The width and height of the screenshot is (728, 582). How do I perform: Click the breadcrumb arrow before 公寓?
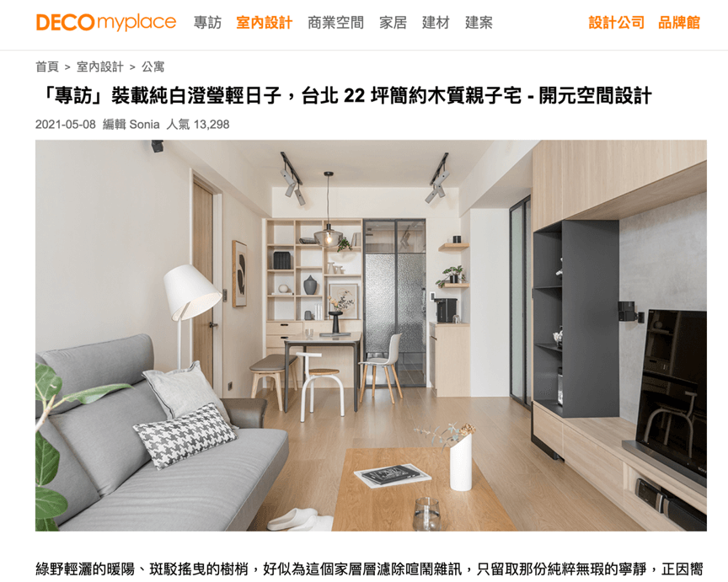click(x=132, y=67)
